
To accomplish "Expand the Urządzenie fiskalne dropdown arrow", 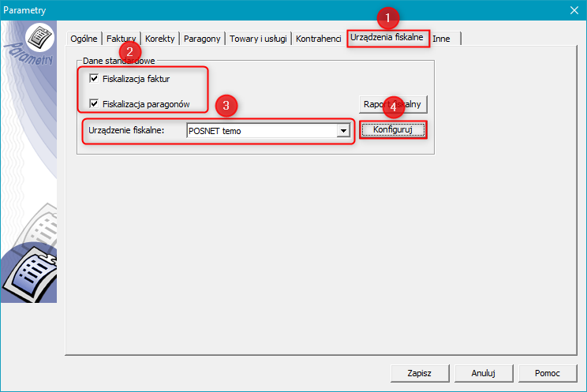I will pyautogui.click(x=343, y=131).
